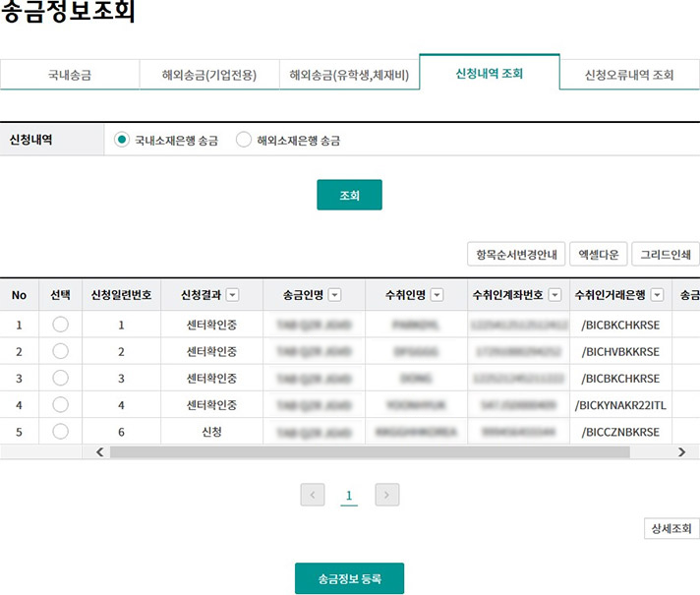Image resolution: width=700 pixels, height=595 pixels.
Task: Click the right arrow of the horizontal scrollbar
Action: click(681, 452)
